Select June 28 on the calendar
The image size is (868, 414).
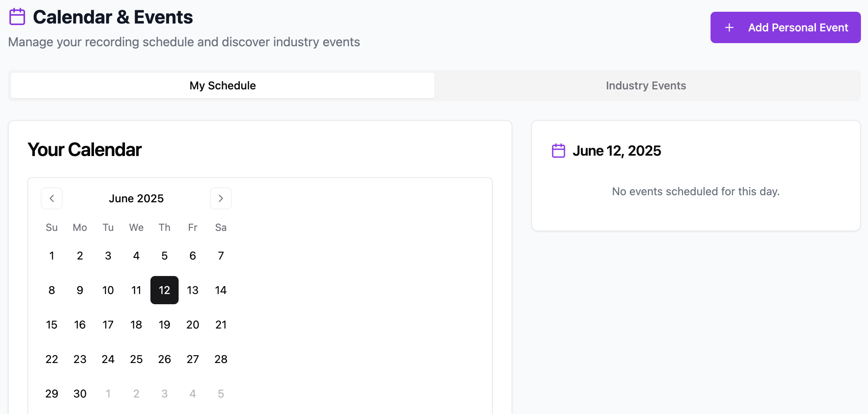click(x=221, y=359)
